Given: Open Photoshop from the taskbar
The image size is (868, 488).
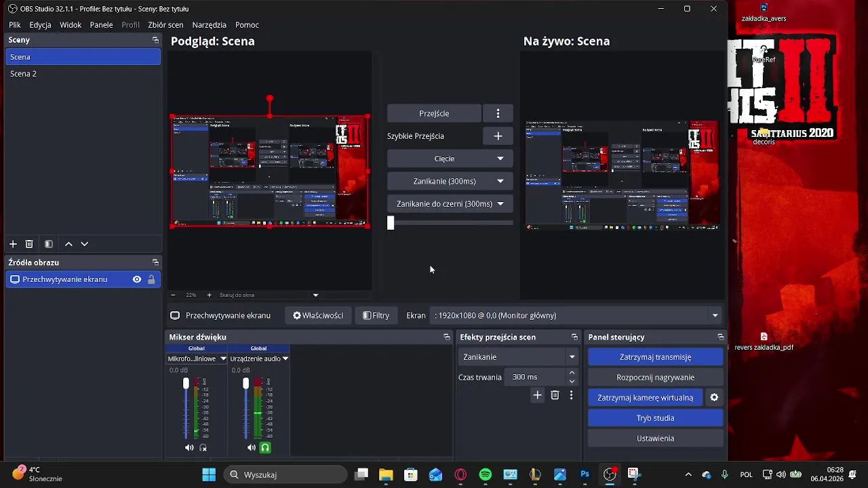Looking at the screenshot, I should tap(585, 474).
